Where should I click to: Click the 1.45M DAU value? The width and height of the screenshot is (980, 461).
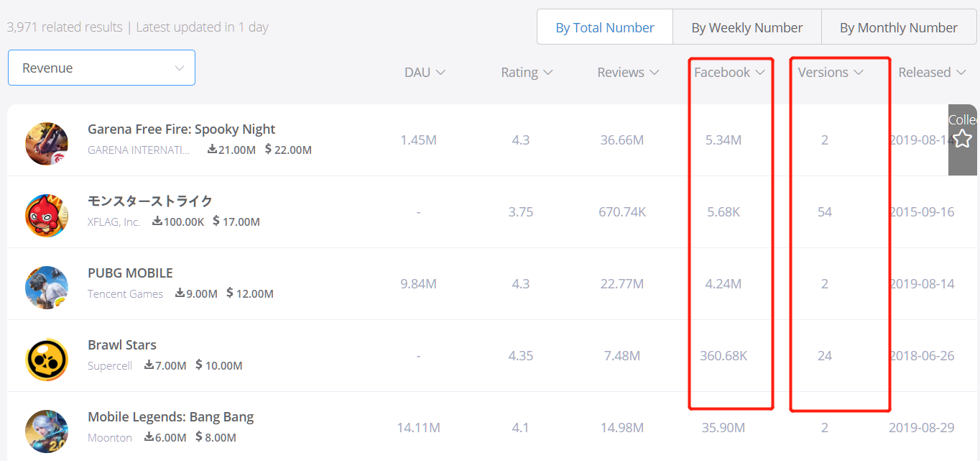click(x=418, y=140)
